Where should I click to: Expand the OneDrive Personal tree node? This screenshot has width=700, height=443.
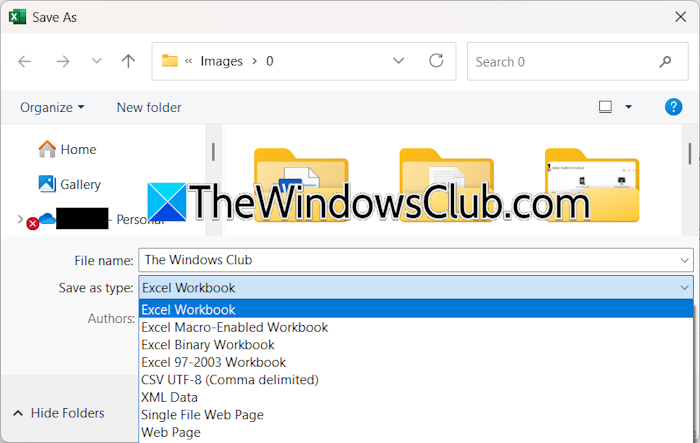[x=20, y=219]
